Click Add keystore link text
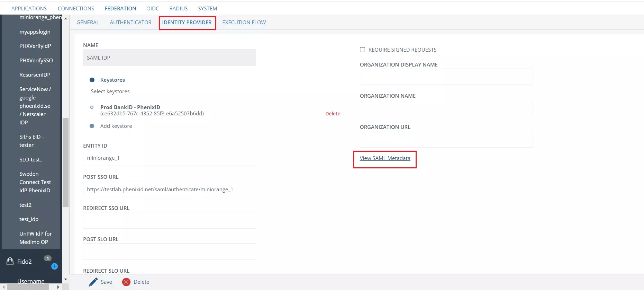 click(x=116, y=126)
